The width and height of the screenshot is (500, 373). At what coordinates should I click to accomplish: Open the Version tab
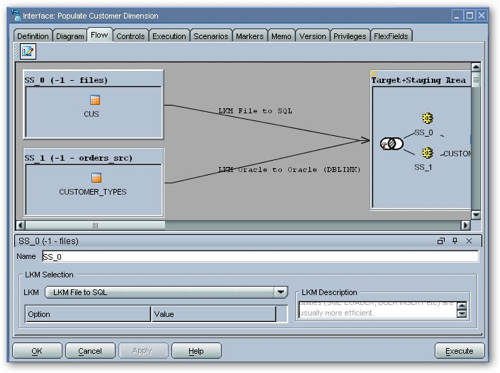coord(312,36)
